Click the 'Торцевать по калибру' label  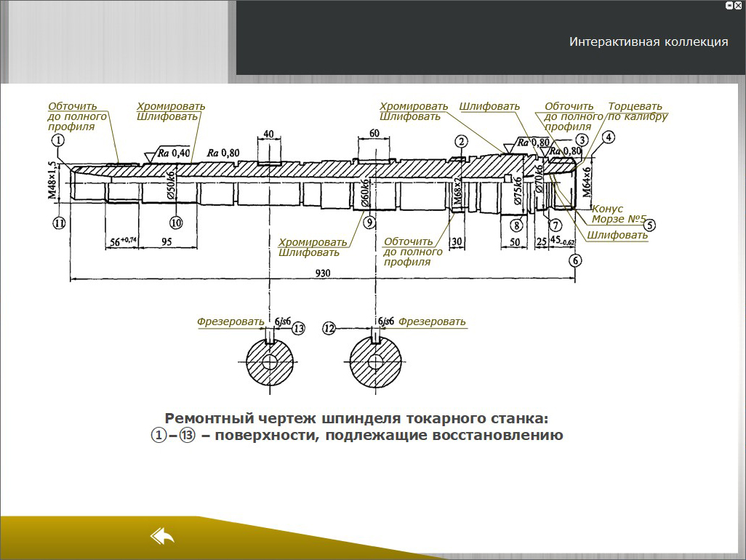[637, 111]
